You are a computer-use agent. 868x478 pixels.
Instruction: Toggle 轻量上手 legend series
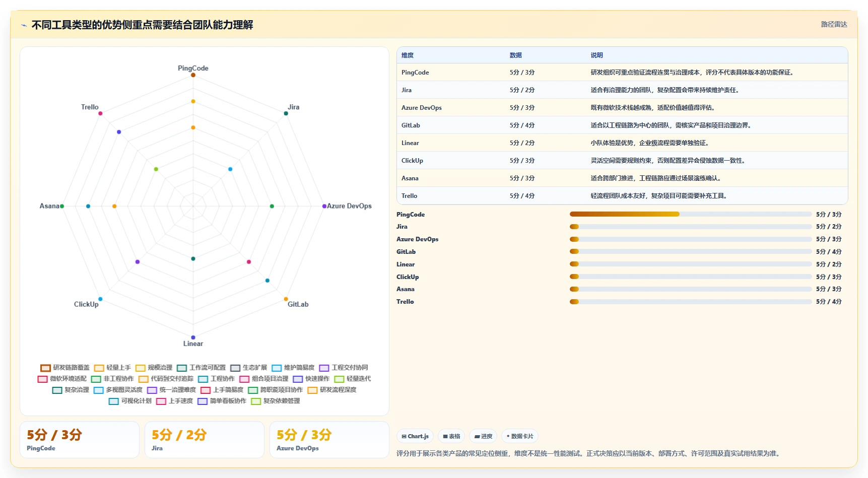[x=112, y=368]
